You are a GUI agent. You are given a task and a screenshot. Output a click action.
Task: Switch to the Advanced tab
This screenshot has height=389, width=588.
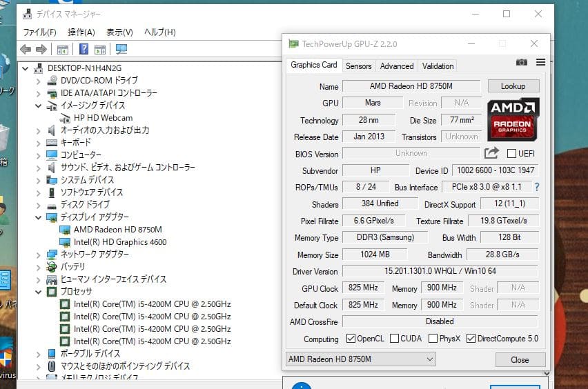[397, 66]
